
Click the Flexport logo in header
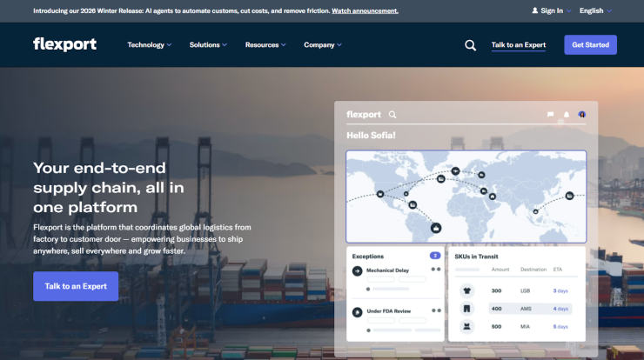pyautogui.click(x=64, y=44)
